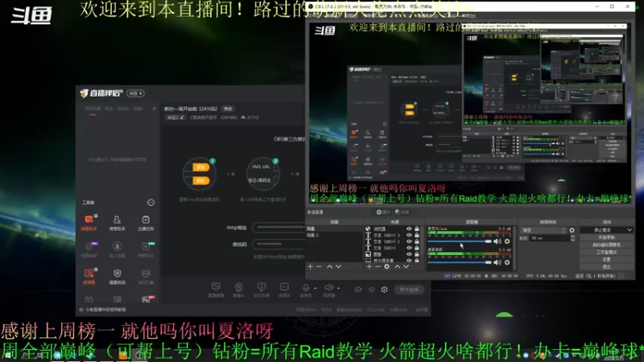Add a source with OBS sources plus button
The image size is (644, 362).
point(369,267)
